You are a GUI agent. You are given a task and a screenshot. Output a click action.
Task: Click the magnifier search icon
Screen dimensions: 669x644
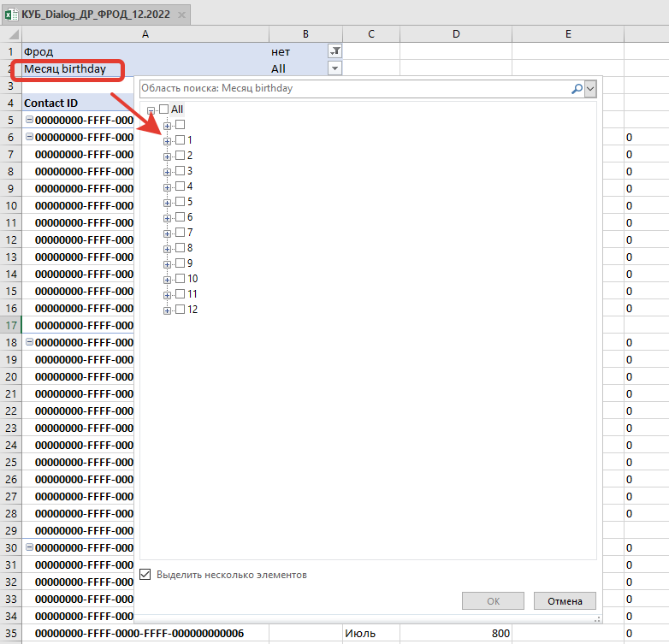click(577, 88)
